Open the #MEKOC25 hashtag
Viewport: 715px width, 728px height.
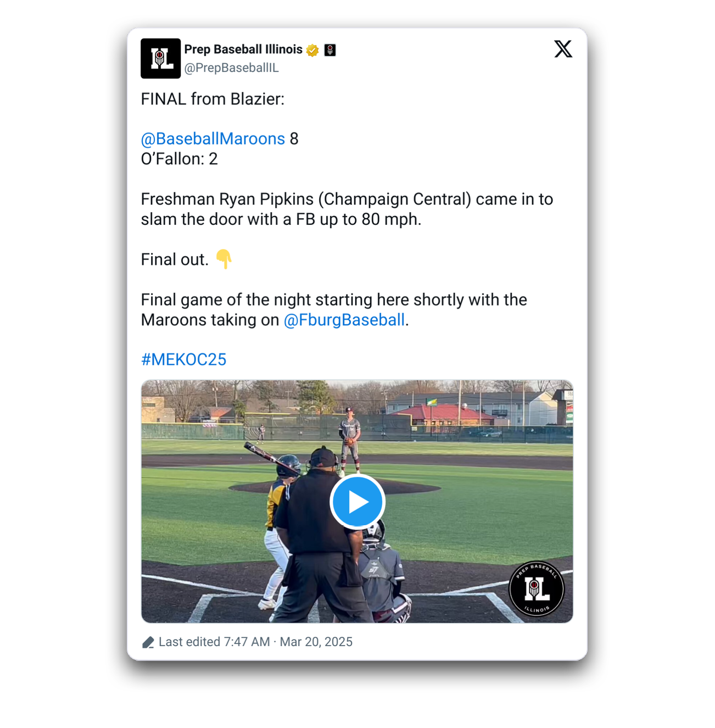[183, 359]
